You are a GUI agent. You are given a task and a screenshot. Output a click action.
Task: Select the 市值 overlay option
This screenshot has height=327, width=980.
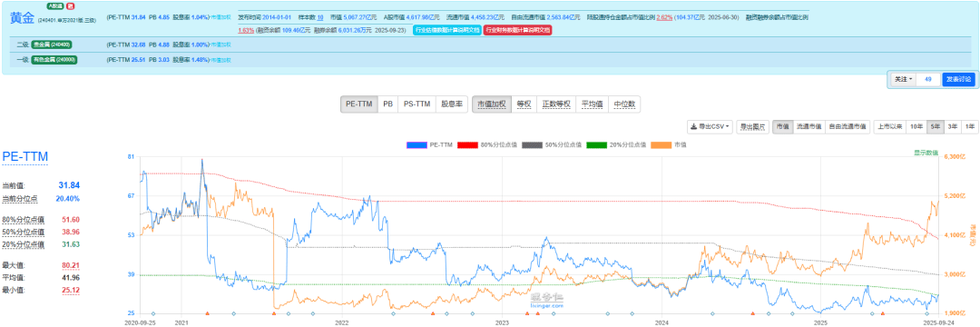coord(782,126)
